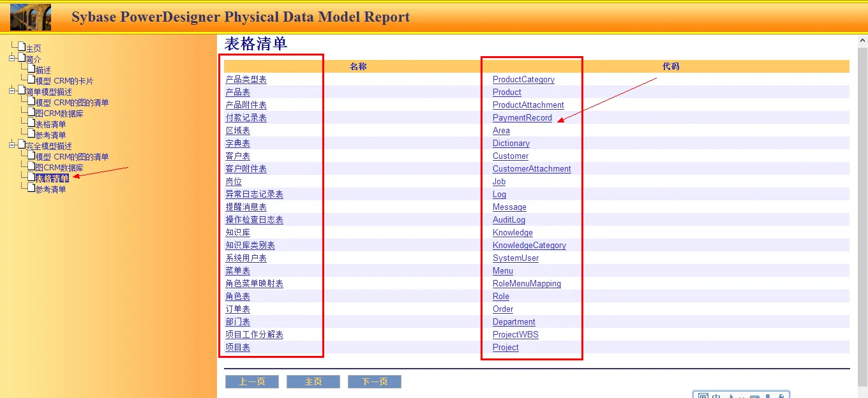Open the 产品类型表 name link

pyautogui.click(x=246, y=80)
